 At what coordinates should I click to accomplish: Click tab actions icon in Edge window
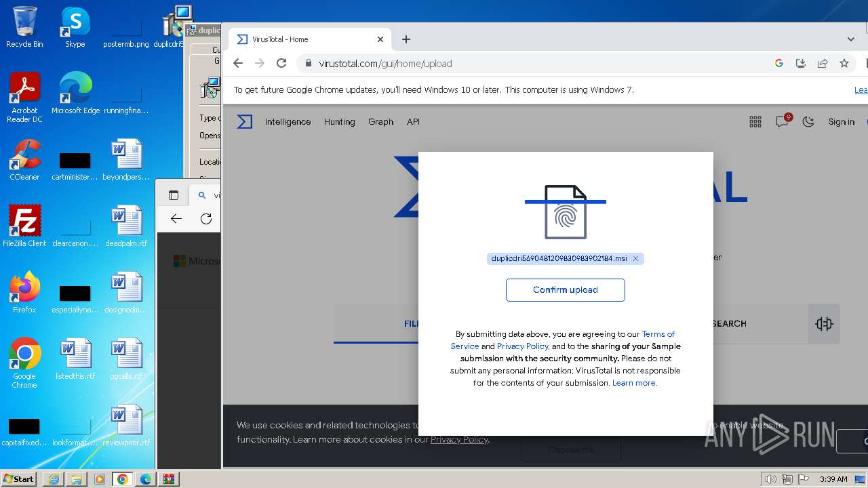pyautogui.click(x=174, y=195)
